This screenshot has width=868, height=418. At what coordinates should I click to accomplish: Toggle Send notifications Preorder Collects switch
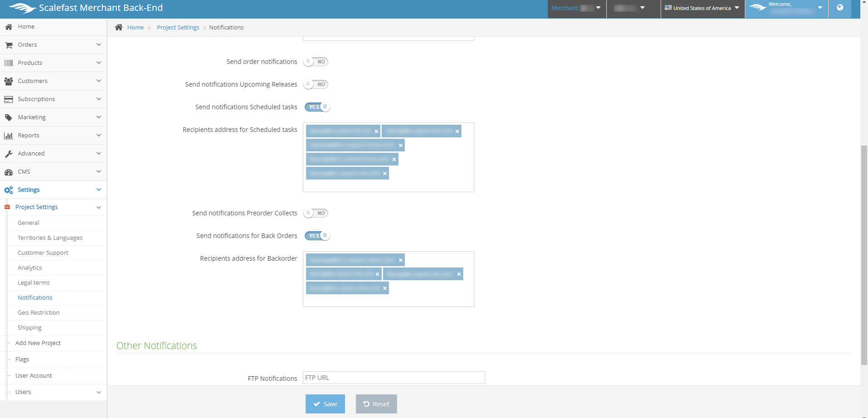tap(316, 213)
